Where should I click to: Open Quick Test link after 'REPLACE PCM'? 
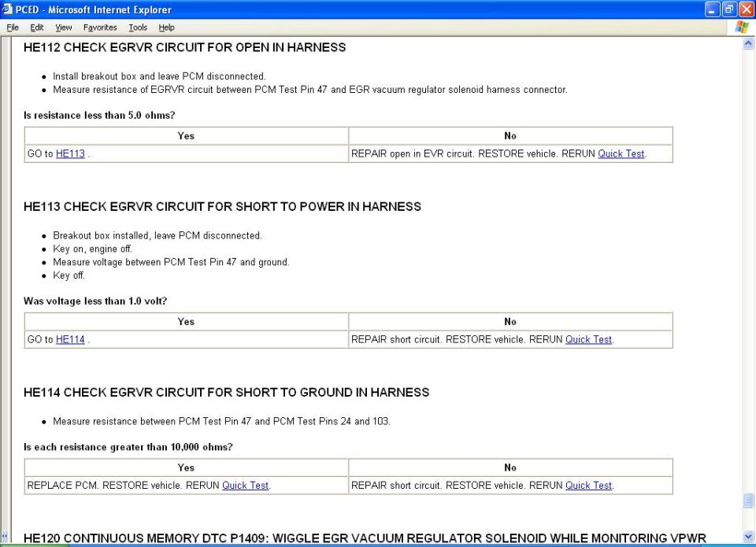(245, 486)
